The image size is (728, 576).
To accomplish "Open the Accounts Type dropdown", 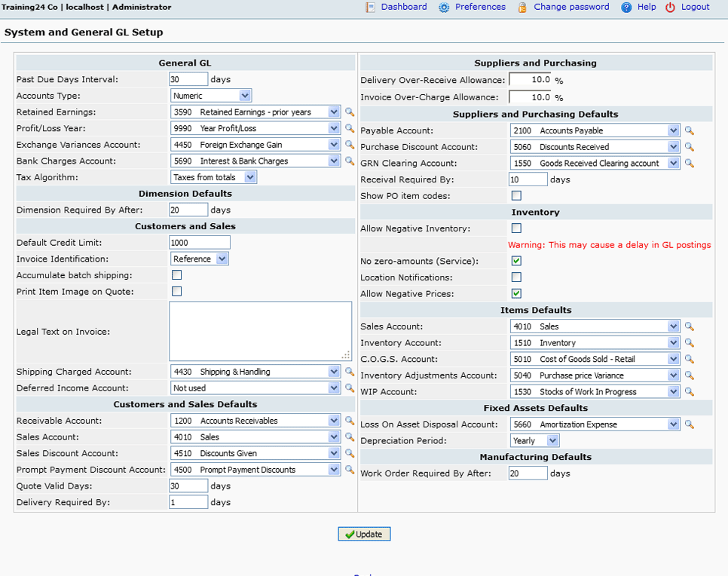I will point(211,96).
